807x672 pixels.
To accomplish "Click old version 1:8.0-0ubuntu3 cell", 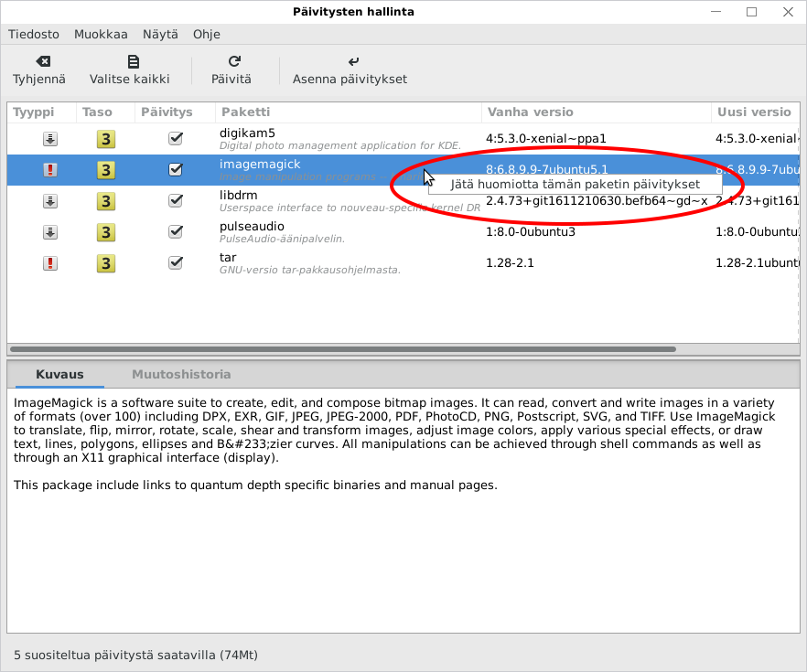I will 531,232.
